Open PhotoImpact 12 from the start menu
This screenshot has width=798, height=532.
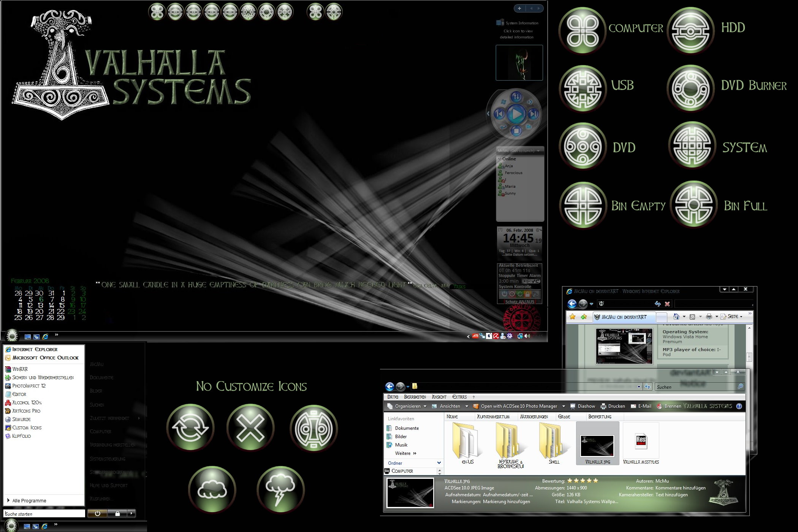pyautogui.click(x=25, y=386)
